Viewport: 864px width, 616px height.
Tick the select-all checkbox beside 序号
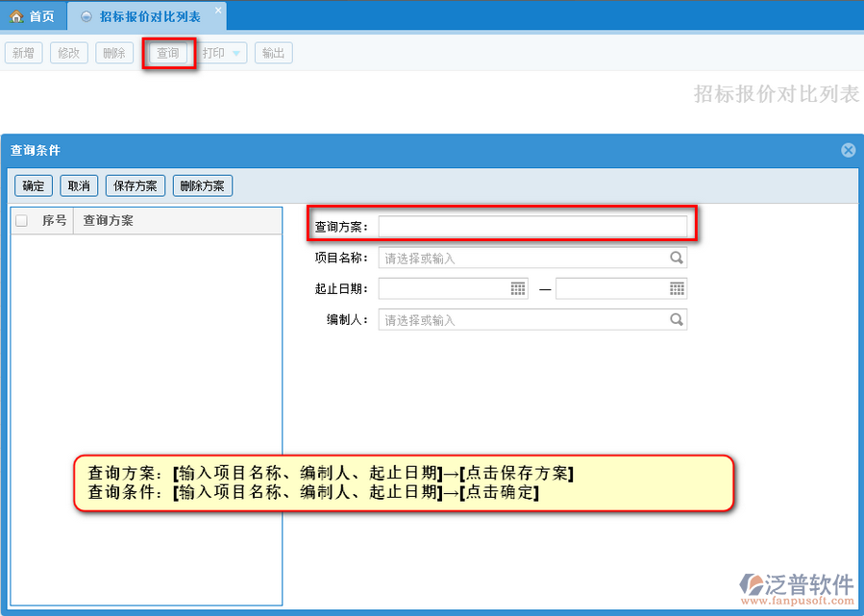tap(22, 221)
